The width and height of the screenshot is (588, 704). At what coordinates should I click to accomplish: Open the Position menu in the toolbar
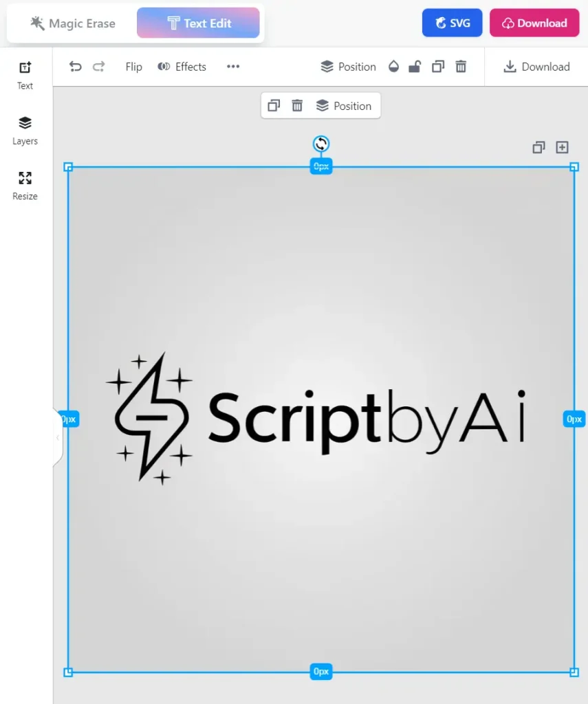348,67
